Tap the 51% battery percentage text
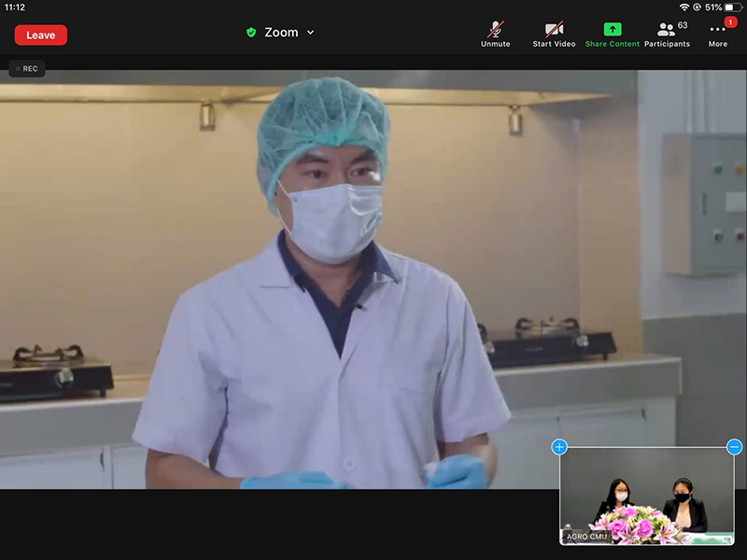Image resolution: width=747 pixels, height=560 pixels. [x=713, y=7]
